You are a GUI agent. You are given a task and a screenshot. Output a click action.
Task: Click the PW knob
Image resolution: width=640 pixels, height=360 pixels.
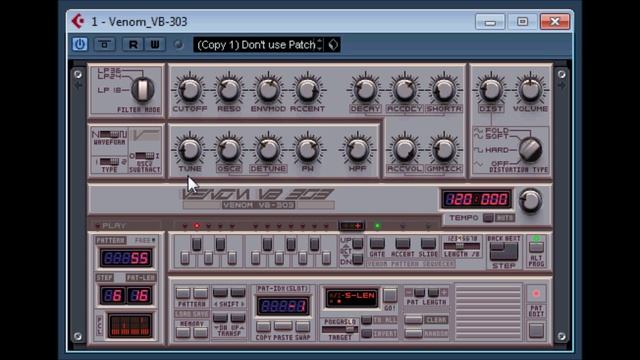coord(307,149)
